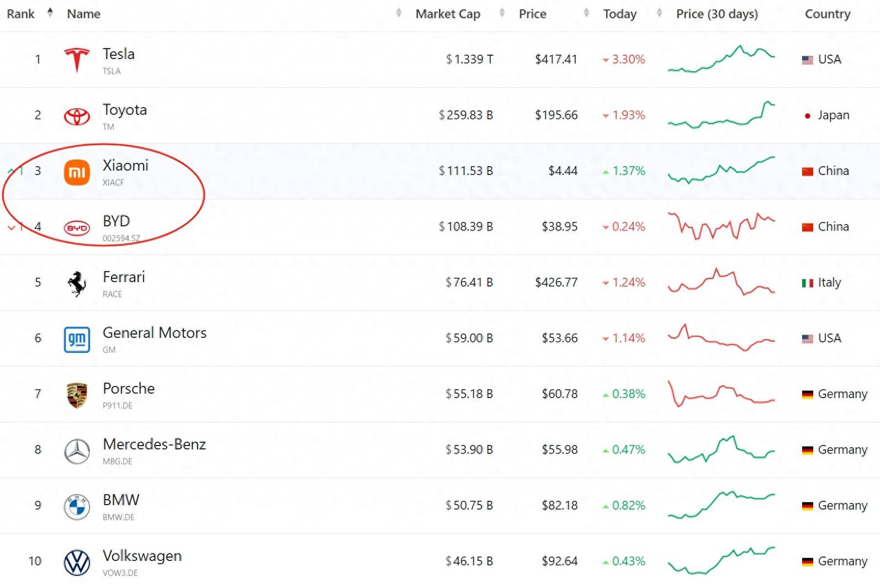Click the USA flag in General Motors row
The image size is (880, 588).
(807, 338)
